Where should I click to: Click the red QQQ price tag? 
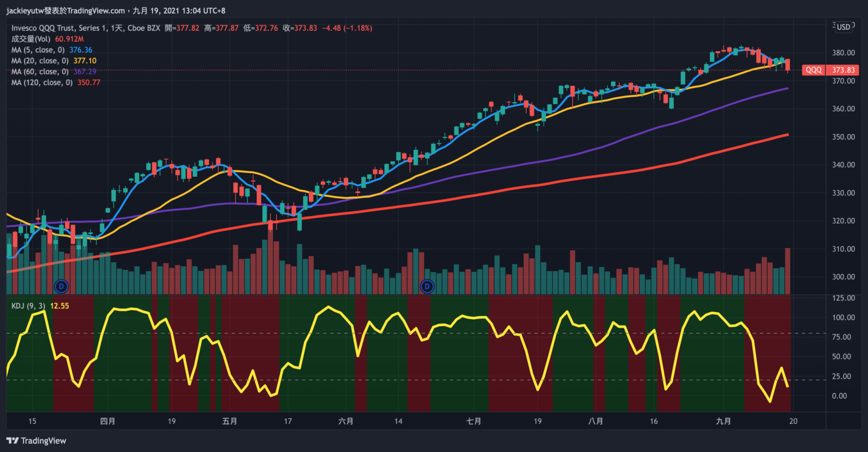[x=813, y=70]
